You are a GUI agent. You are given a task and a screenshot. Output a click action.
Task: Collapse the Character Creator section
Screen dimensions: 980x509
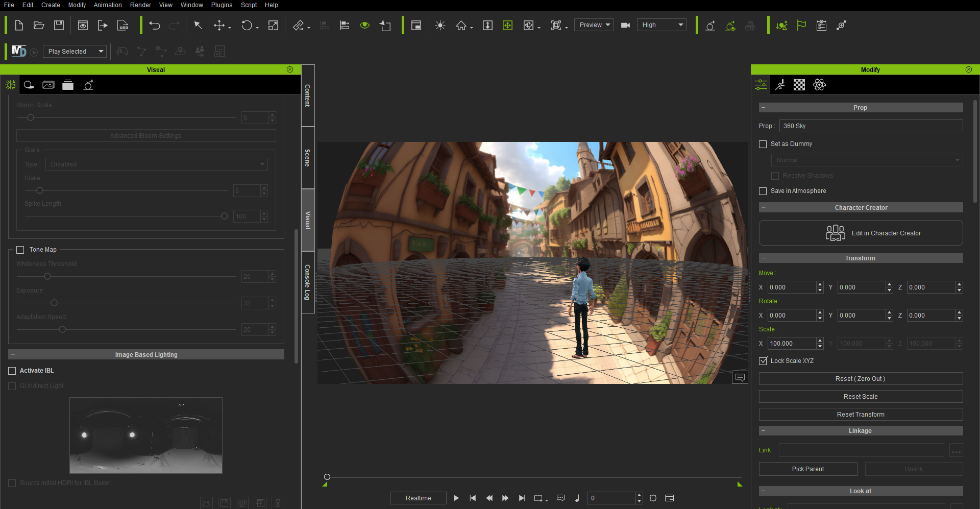tap(861, 208)
